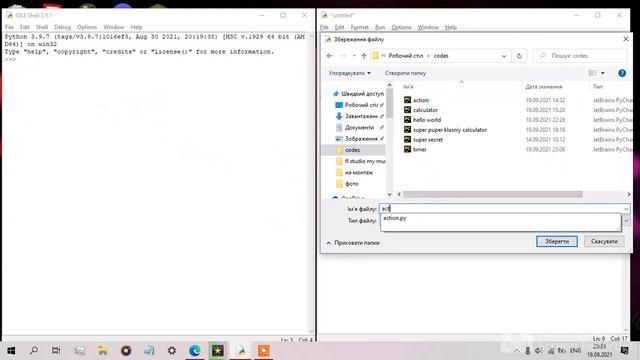The image size is (640, 360).
Task: Open Help menu in IDLE Shell
Action: [x=136, y=27]
